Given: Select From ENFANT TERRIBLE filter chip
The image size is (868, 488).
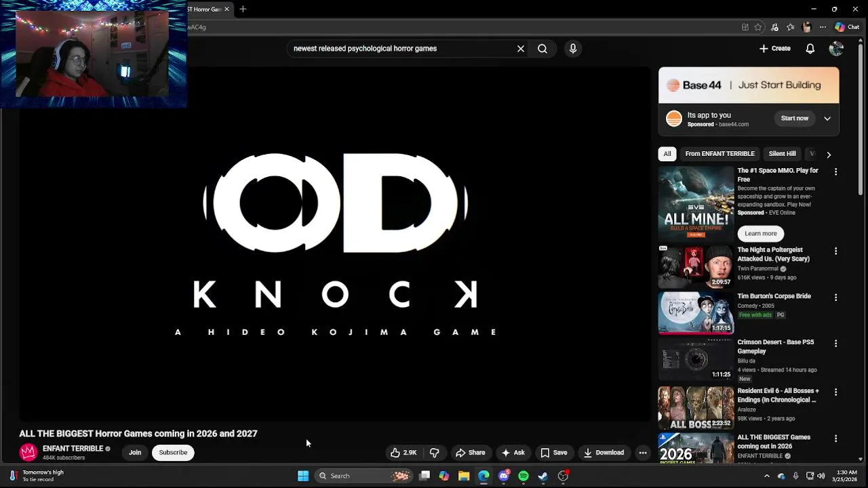Looking at the screenshot, I should point(719,154).
